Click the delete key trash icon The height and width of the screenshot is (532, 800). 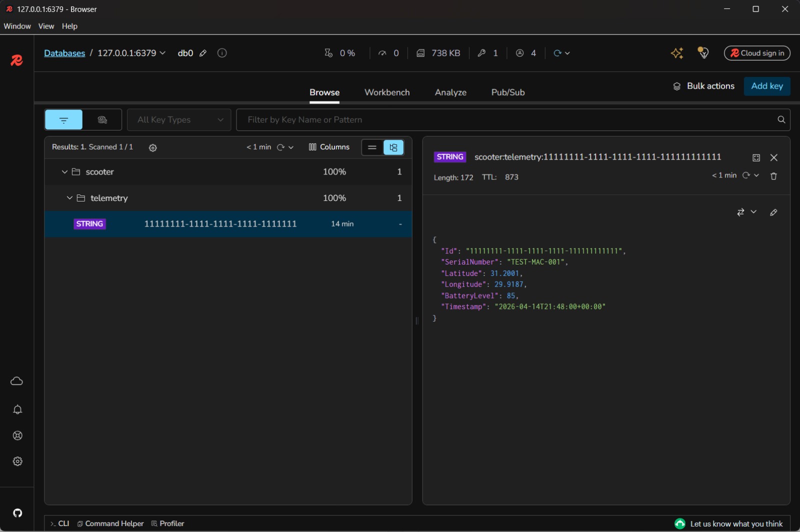tap(773, 176)
